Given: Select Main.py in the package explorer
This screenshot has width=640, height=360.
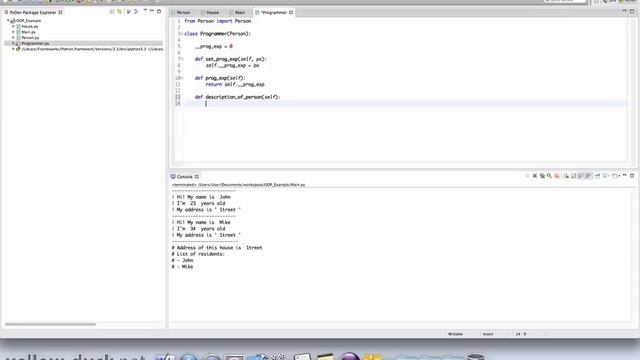Looking at the screenshot, I should [28, 32].
